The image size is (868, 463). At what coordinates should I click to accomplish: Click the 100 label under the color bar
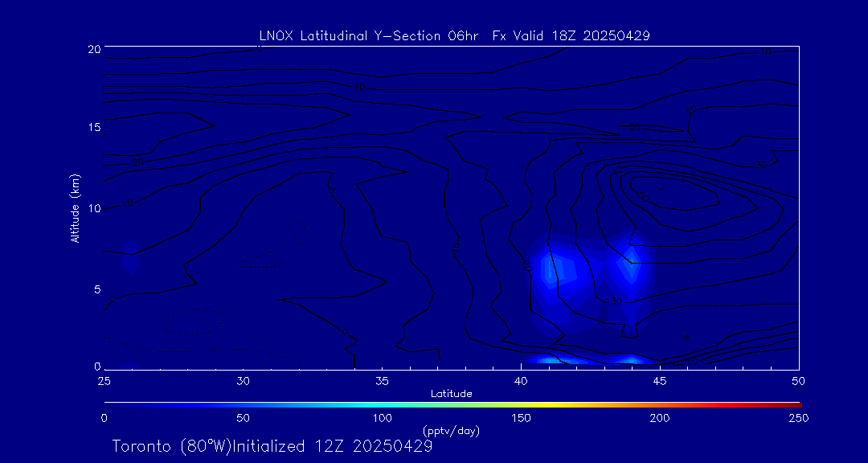pyautogui.click(x=383, y=418)
